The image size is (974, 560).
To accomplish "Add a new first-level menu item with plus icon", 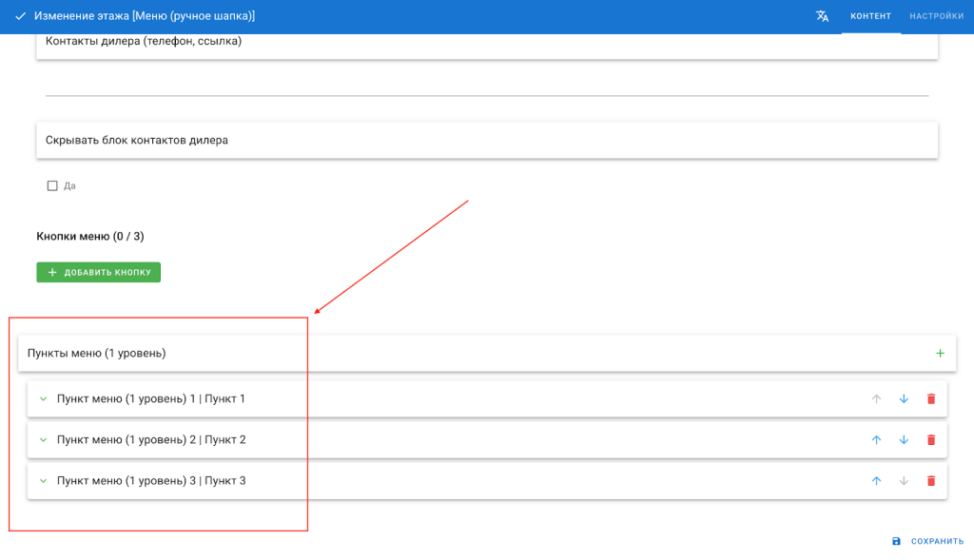I will click(x=940, y=354).
